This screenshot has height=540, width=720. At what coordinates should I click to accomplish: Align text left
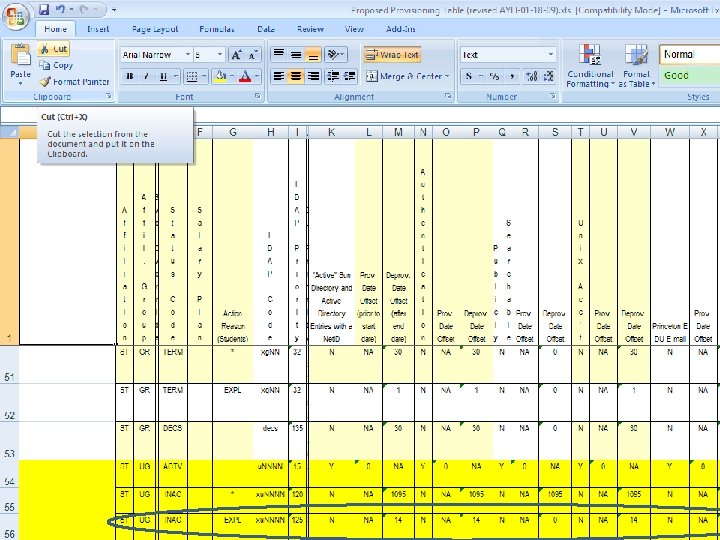(279, 76)
